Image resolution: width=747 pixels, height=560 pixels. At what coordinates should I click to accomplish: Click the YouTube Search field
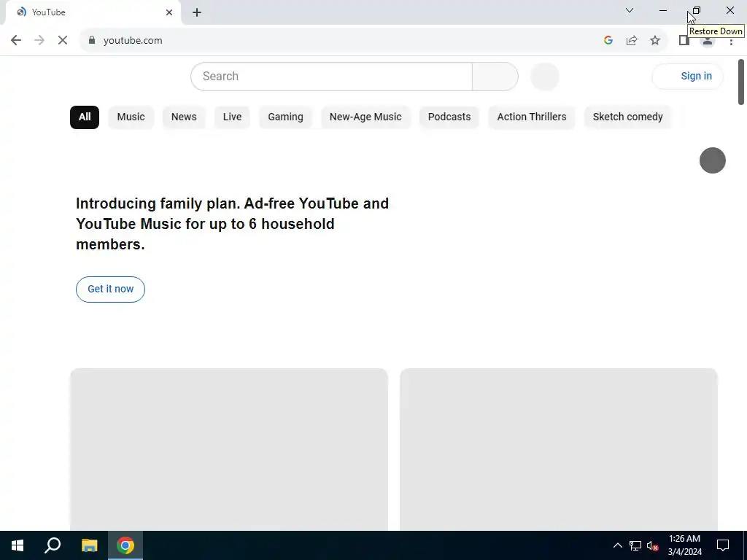[332, 76]
